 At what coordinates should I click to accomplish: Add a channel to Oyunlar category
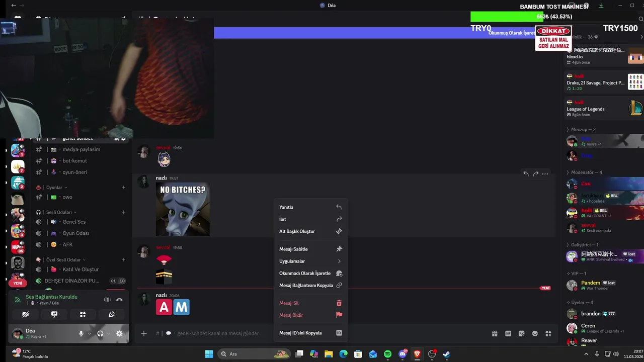point(123,188)
